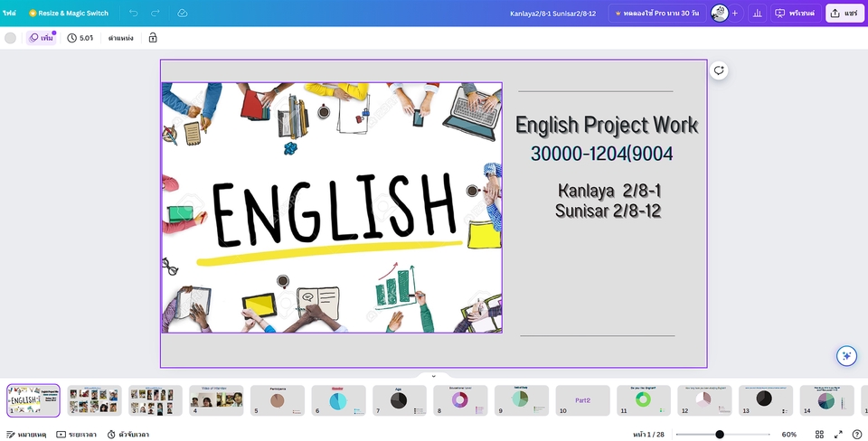Viewport: 868px width, 441px height.
Task: Select slide 6 Gender chart thumbnail
Action: coord(338,400)
